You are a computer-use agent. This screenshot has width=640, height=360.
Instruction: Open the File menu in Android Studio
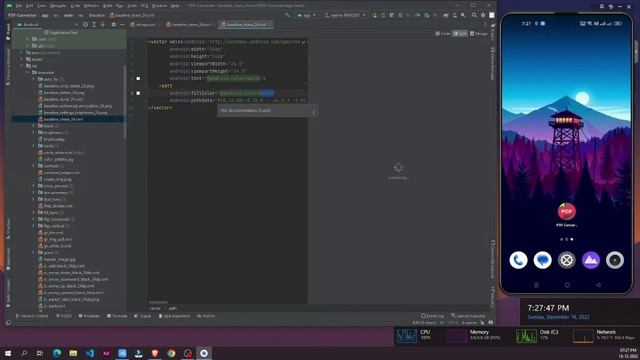[19, 6]
